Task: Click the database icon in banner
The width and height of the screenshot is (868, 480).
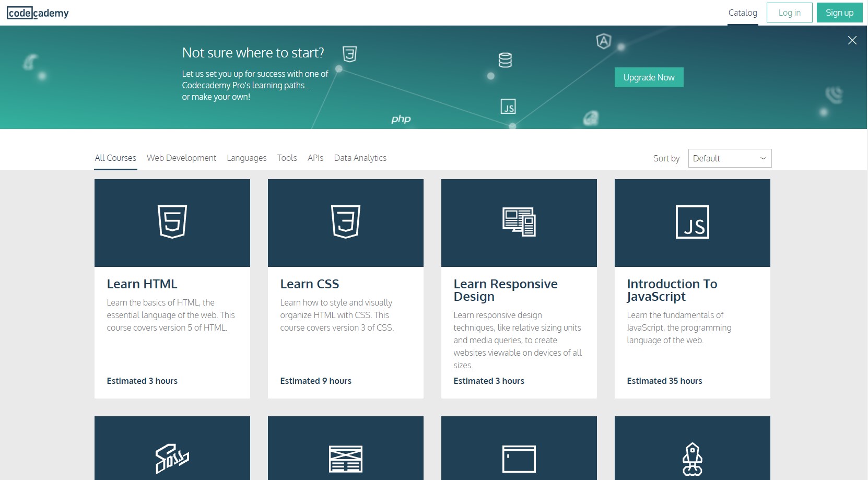Action: [x=505, y=60]
